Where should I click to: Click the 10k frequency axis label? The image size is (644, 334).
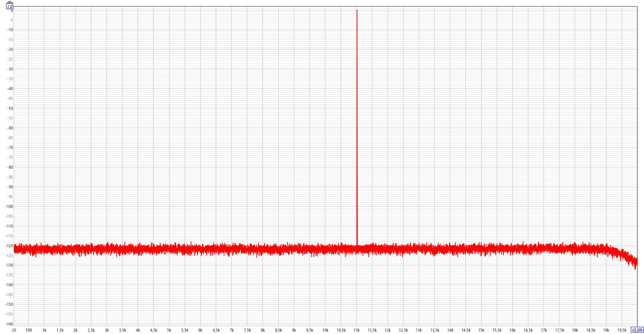point(326,330)
